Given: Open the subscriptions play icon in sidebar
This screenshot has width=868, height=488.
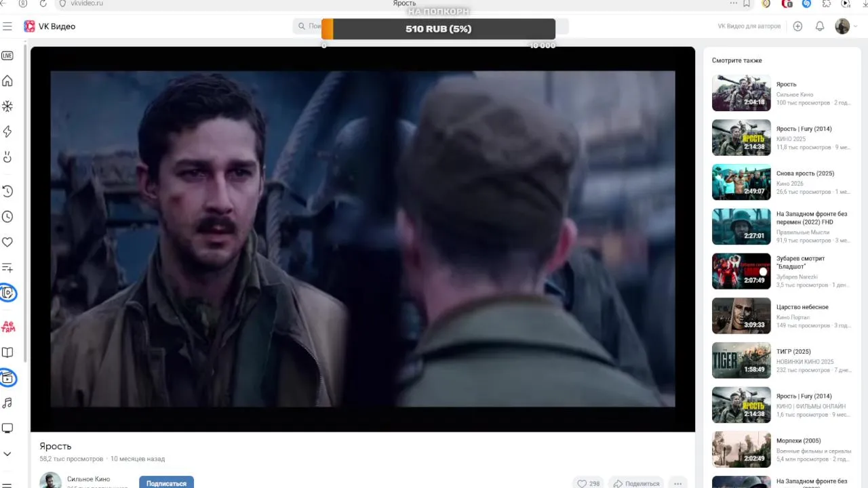Looking at the screenshot, I should coord(7,293).
